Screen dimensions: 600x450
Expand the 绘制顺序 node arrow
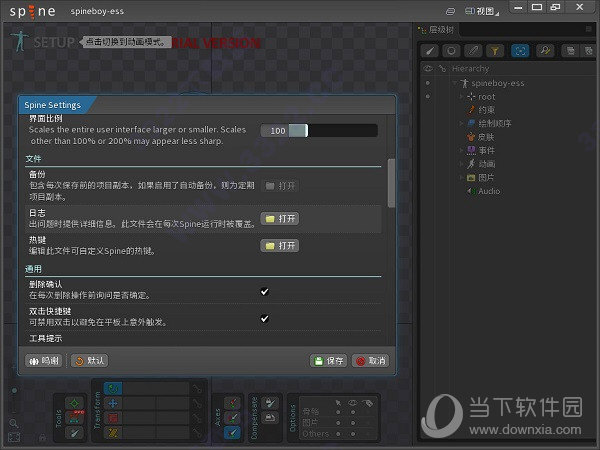[x=462, y=123]
